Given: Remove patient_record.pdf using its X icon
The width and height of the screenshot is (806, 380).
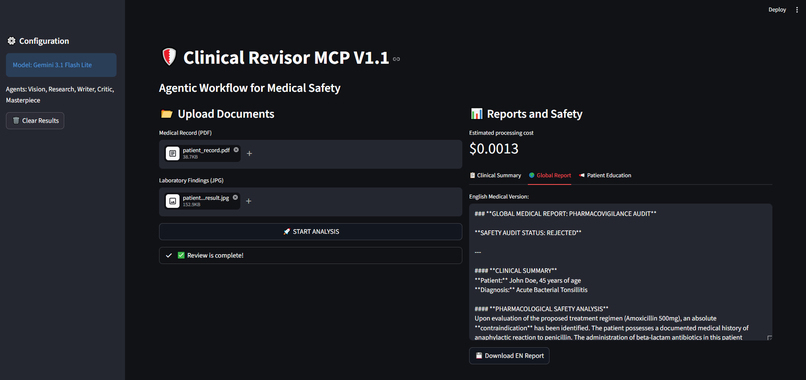Looking at the screenshot, I should click(236, 150).
